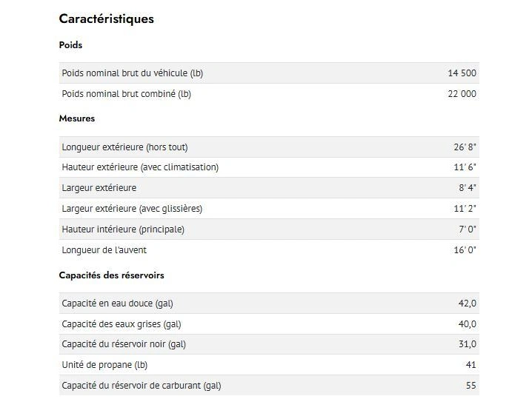The height and width of the screenshot is (399, 532).
Task: Select the Poids nominal brut du véhicule label
Action: coord(132,73)
